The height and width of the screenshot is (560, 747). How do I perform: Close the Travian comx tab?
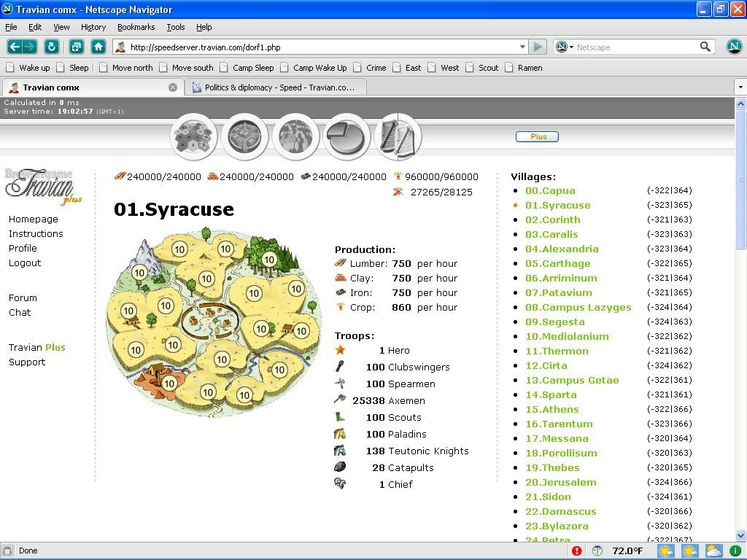point(173,87)
